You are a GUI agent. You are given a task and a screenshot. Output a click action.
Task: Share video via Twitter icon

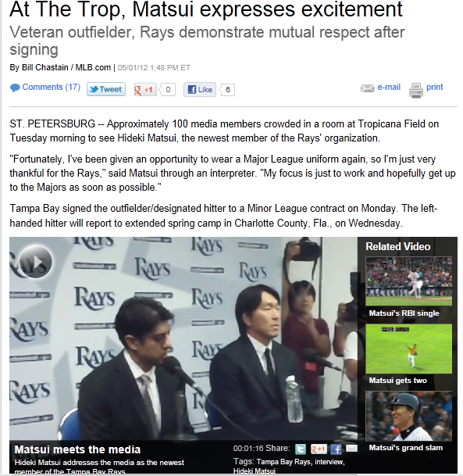tap(301, 449)
